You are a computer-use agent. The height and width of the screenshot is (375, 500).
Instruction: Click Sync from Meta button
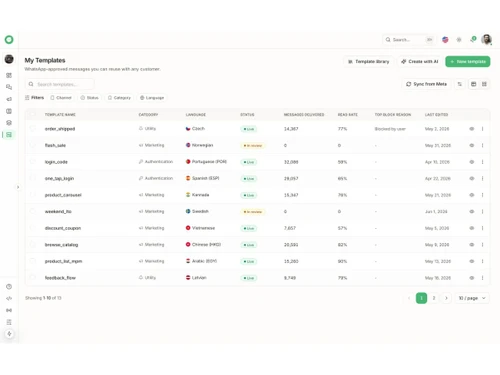coord(426,84)
